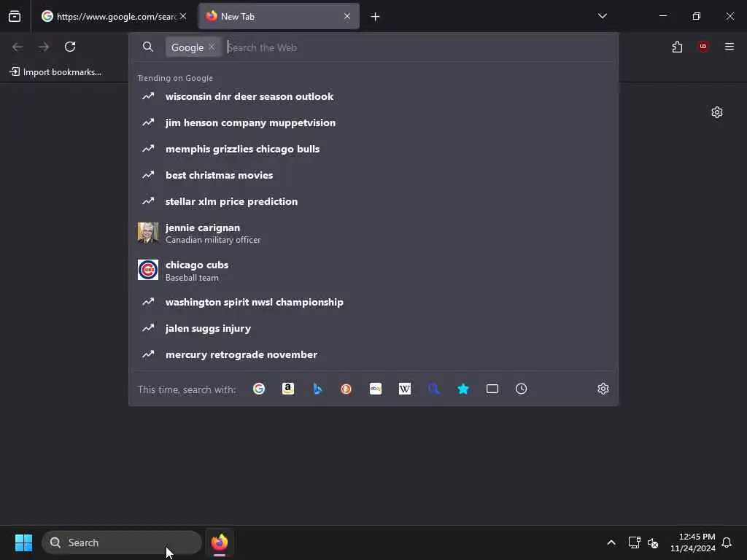This screenshot has height=560, width=747.
Task: Pick best christmas movies suggestion
Action: pyautogui.click(x=373, y=175)
